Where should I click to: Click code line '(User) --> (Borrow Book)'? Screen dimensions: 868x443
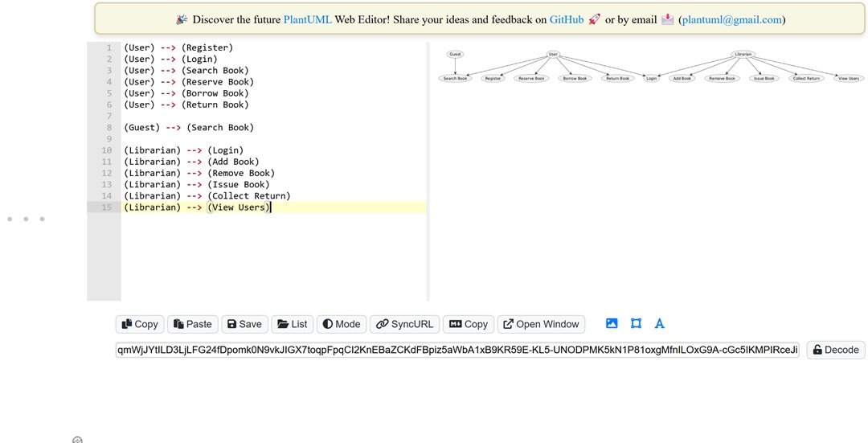click(x=186, y=93)
